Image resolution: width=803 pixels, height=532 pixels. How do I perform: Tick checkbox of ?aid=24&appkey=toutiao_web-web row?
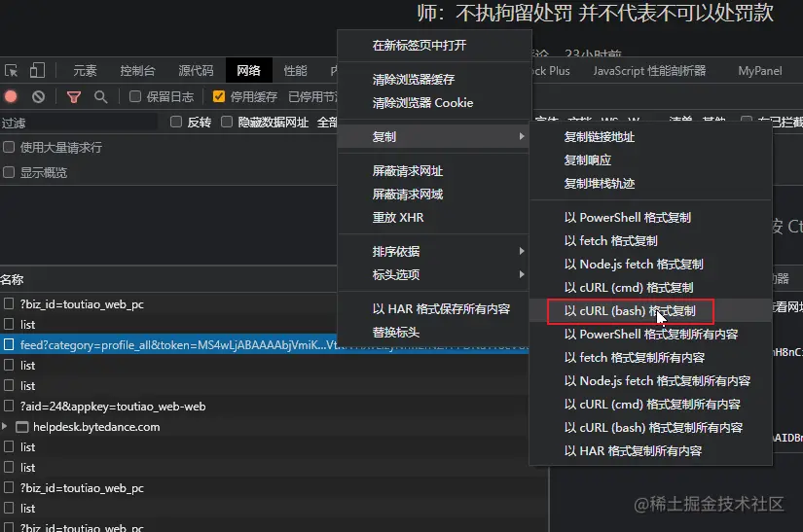coord(9,407)
